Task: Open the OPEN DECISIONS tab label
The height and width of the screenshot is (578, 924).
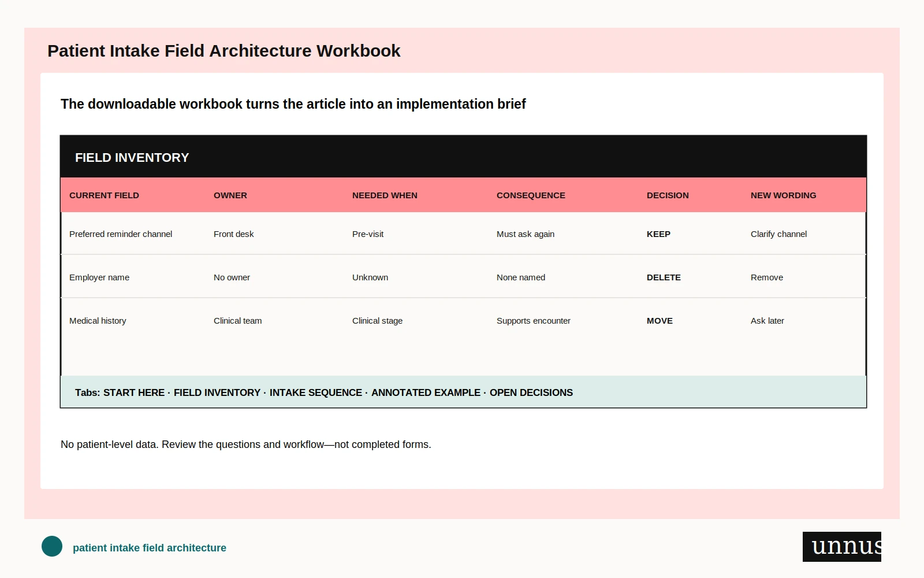Action: pos(531,392)
